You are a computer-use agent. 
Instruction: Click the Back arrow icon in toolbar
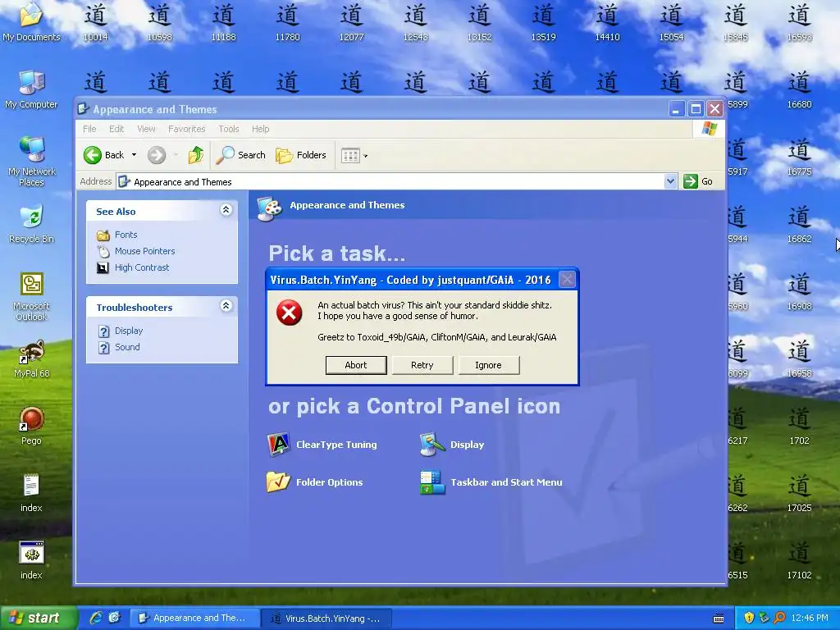coord(92,155)
